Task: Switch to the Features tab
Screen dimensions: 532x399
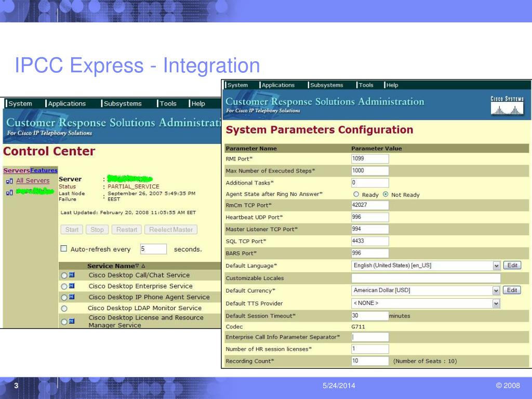Action: (x=44, y=170)
